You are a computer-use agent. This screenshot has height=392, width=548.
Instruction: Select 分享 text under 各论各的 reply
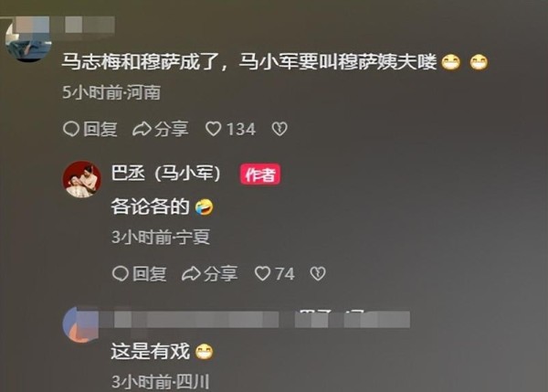pos(220,274)
